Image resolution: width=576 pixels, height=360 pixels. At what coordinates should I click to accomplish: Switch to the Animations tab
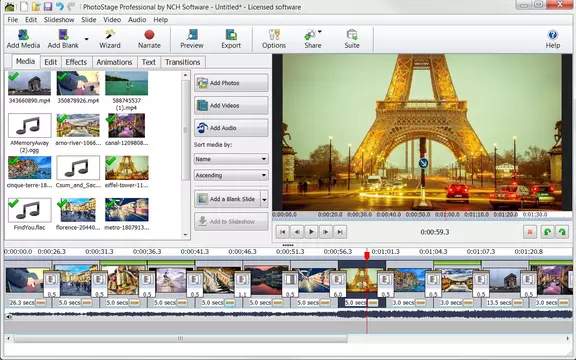click(x=114, y=62)
